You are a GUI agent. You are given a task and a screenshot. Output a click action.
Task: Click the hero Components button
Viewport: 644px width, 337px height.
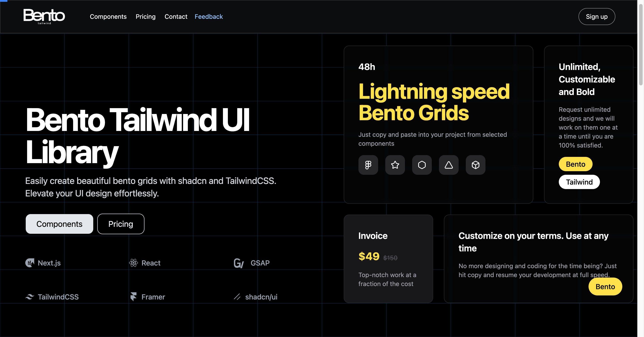pyautogui.click(x=59, y=224)
